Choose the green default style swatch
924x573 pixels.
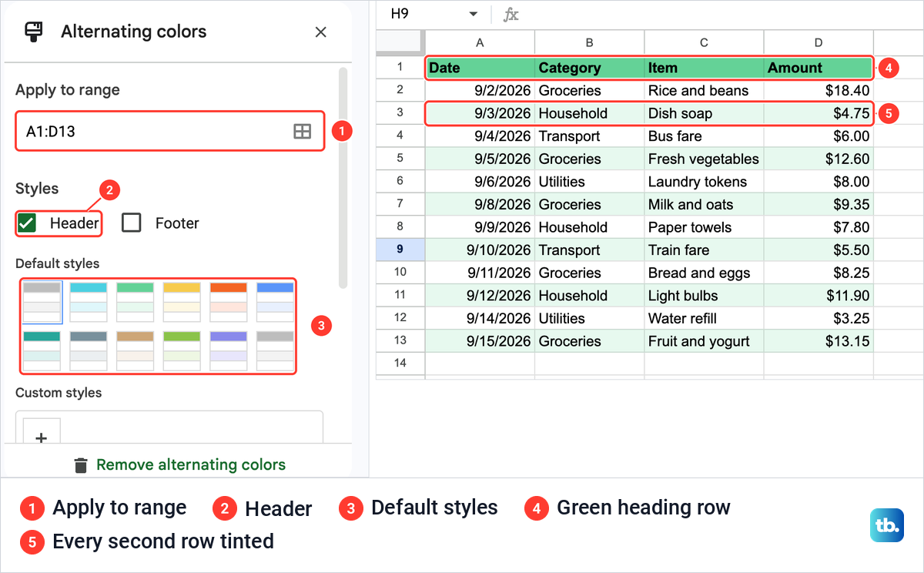click(136, 302)
